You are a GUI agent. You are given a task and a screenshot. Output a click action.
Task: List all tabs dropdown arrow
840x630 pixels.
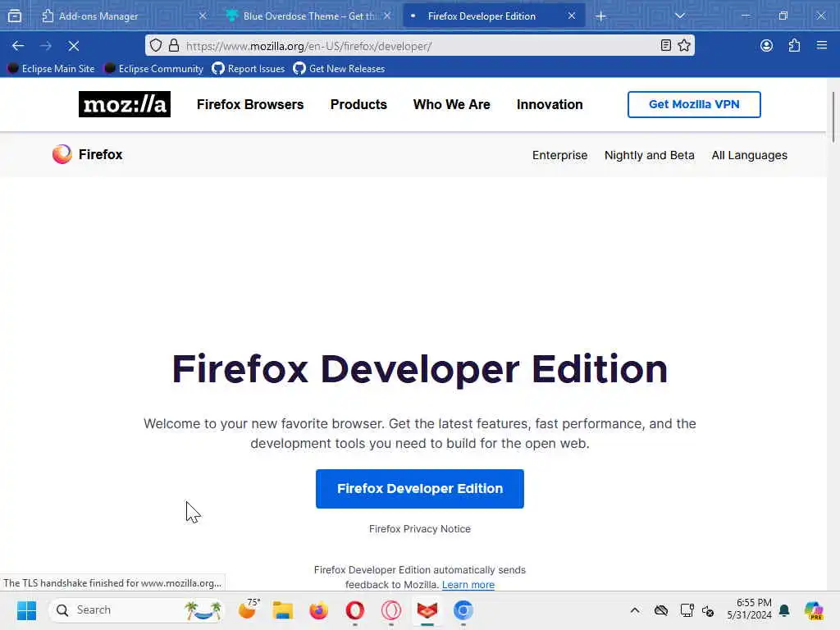point(680,16)
